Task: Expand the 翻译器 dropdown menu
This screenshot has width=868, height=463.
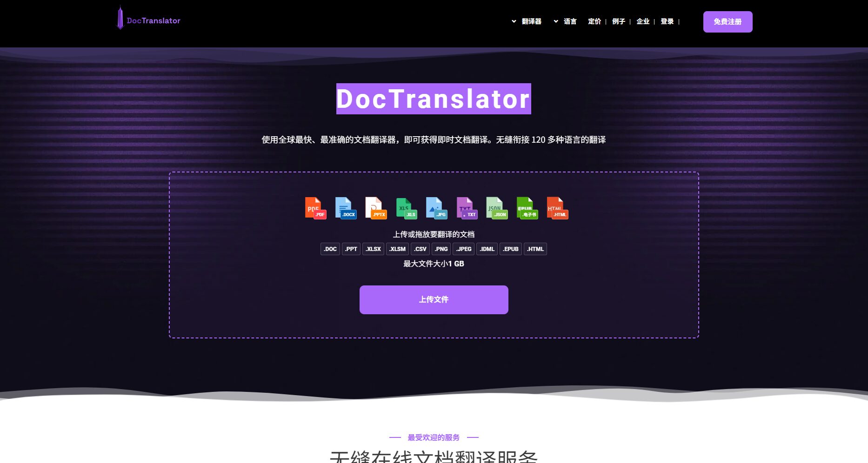Action: click(x=527, y=21)
